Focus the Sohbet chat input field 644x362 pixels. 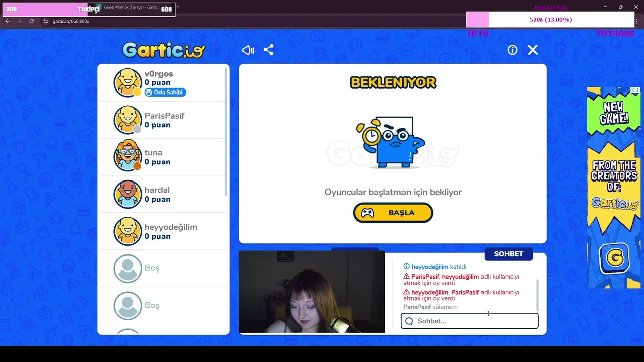[x=470, y=321]
